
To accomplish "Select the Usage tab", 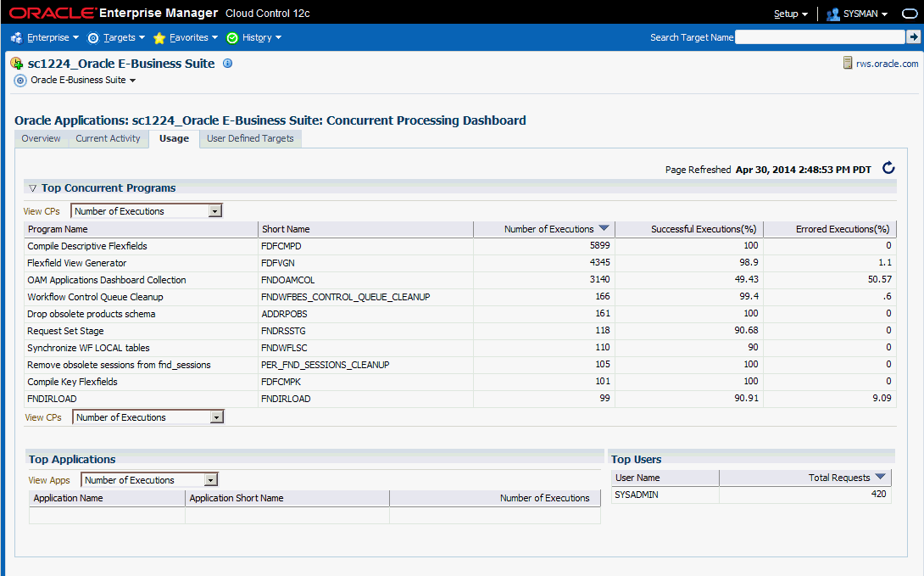I will click(174, 138).
